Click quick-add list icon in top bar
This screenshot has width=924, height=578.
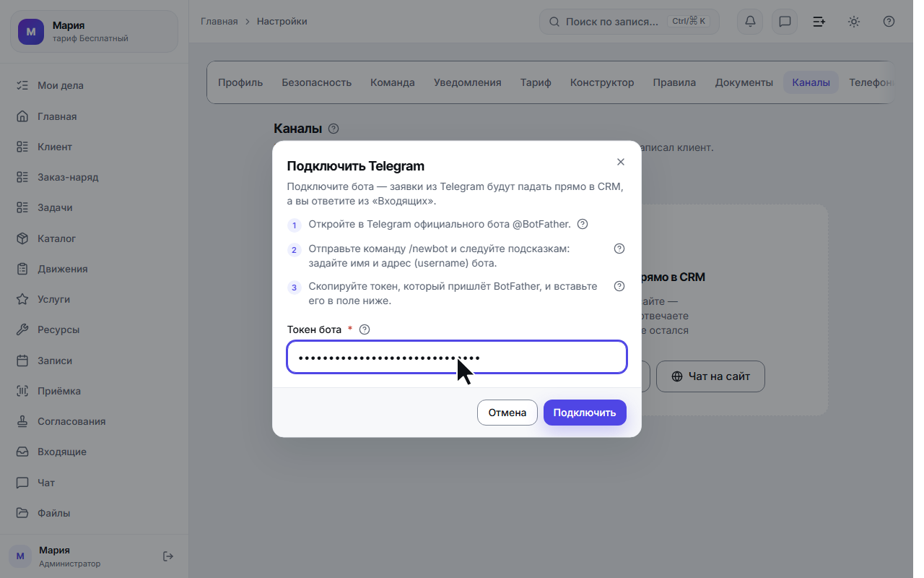click(x=819, y=22)
